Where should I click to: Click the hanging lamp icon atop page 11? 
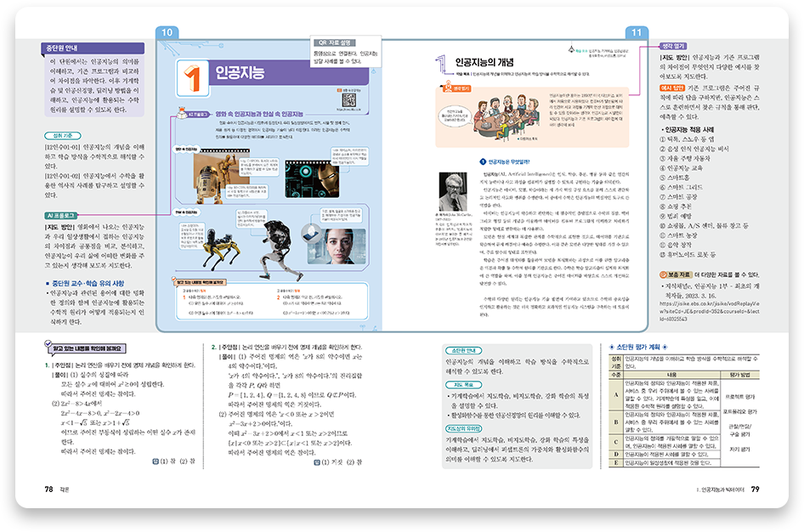[x=571, y=48]
